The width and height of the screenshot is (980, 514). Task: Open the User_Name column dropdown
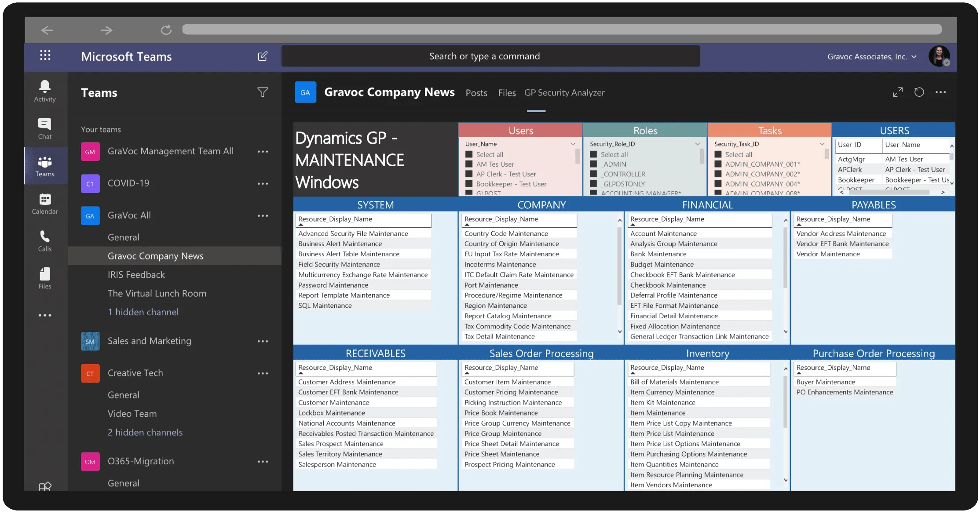(573, 144)
